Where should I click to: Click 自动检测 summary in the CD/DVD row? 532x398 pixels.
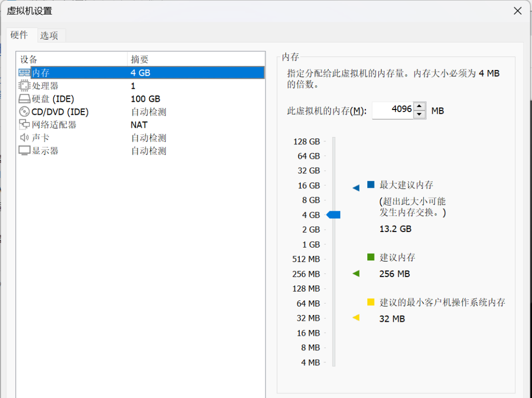point(149,112)
